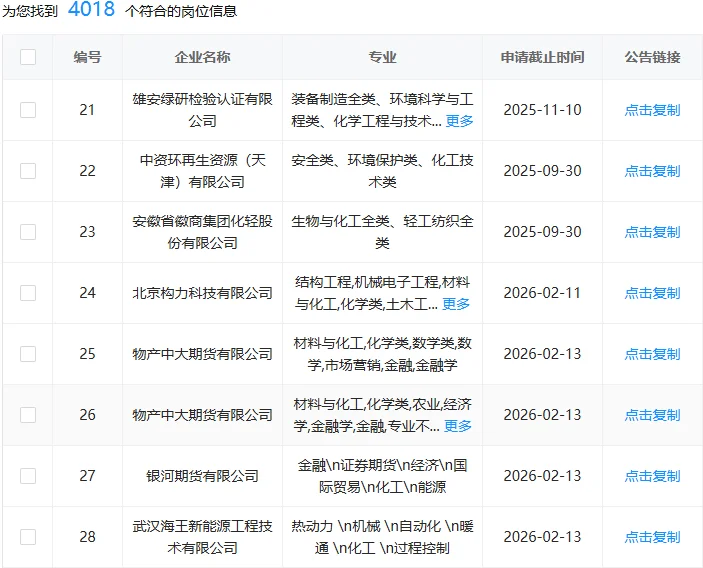Copy link for 北京构力科技有限公司
Screen dimensions: 703x568
(x=652, y=293)
